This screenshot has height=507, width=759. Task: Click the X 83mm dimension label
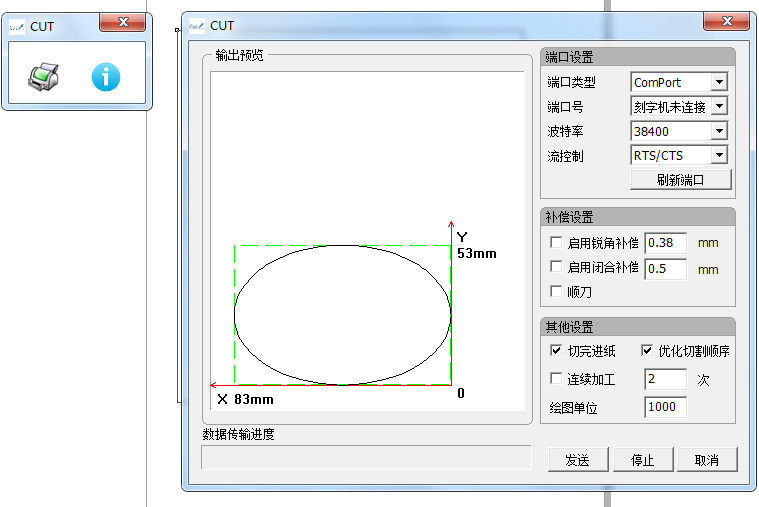coord(245,399)
